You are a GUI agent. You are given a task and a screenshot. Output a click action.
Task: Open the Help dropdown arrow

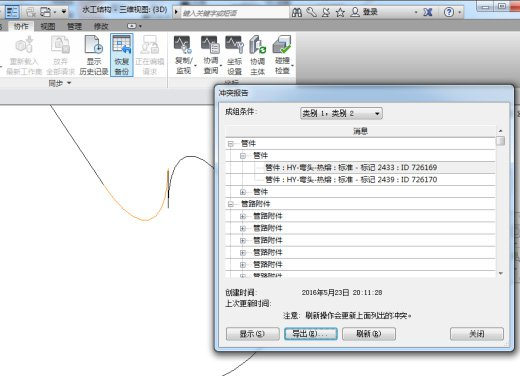(x=460, y=13)
